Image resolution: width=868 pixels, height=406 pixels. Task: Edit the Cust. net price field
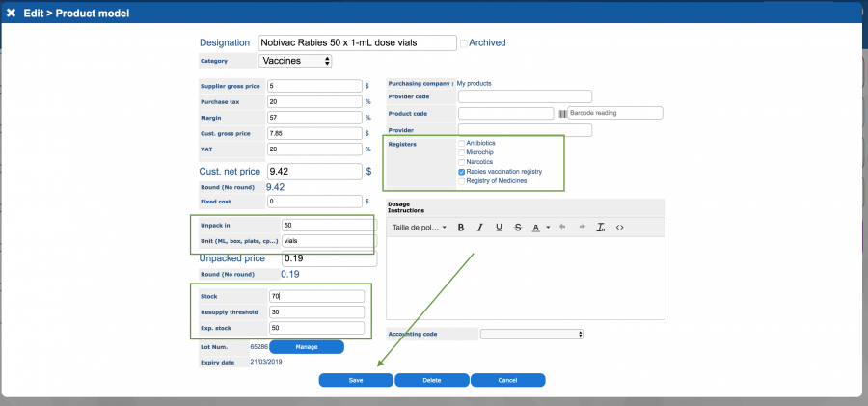tap(314, 172)
